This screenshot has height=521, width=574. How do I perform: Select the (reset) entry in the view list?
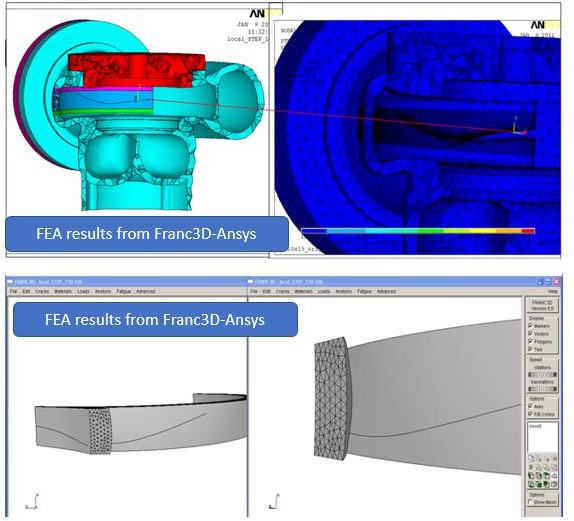(535, 426)
